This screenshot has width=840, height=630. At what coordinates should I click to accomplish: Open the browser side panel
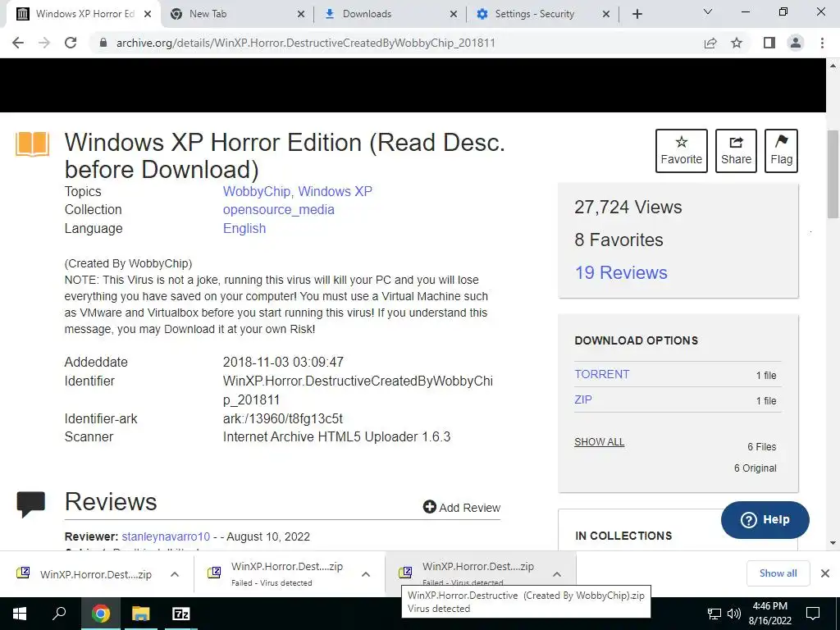(769, 43)
